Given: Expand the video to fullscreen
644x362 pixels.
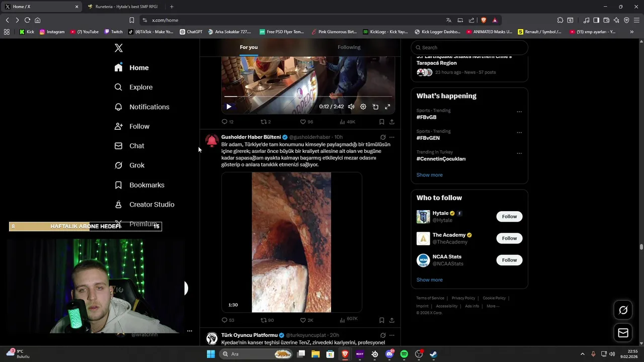Looking at the screenshot, I should pos(387,107).
